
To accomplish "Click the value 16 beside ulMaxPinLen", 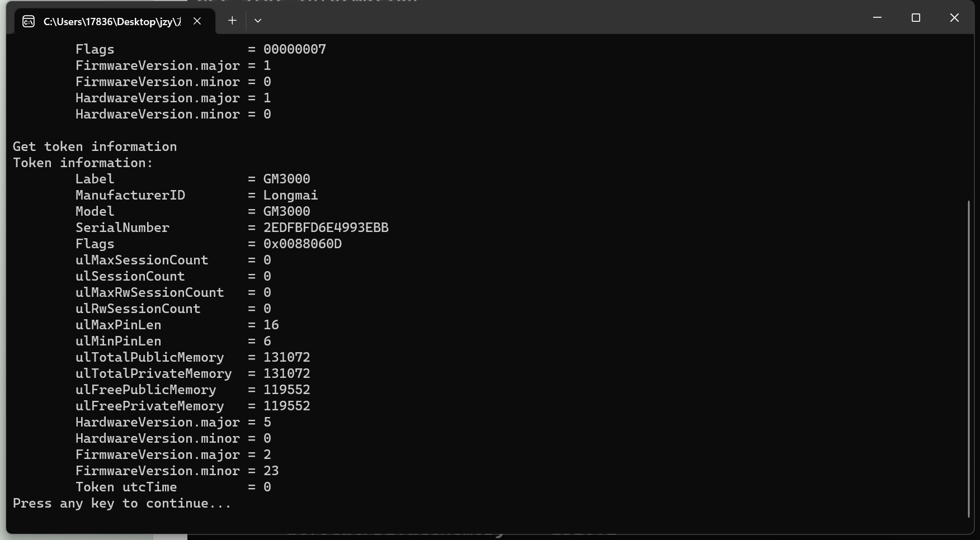I will [271, 325].
